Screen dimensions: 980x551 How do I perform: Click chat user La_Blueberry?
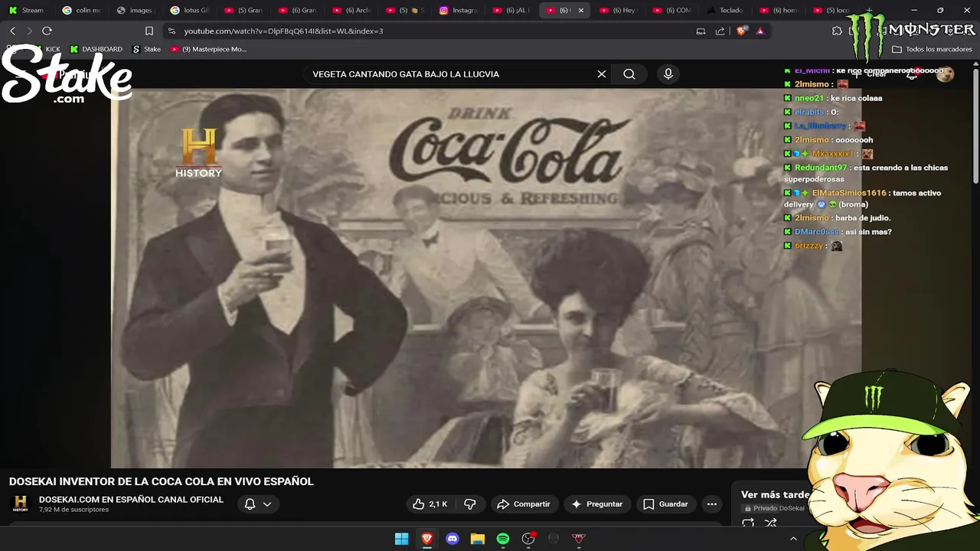(821, 126)
